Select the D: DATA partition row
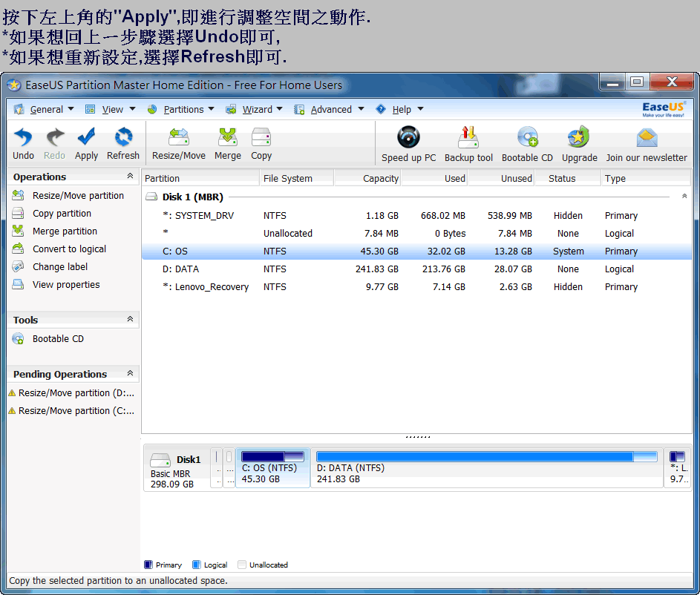700x595 pixels. point(416,269)
